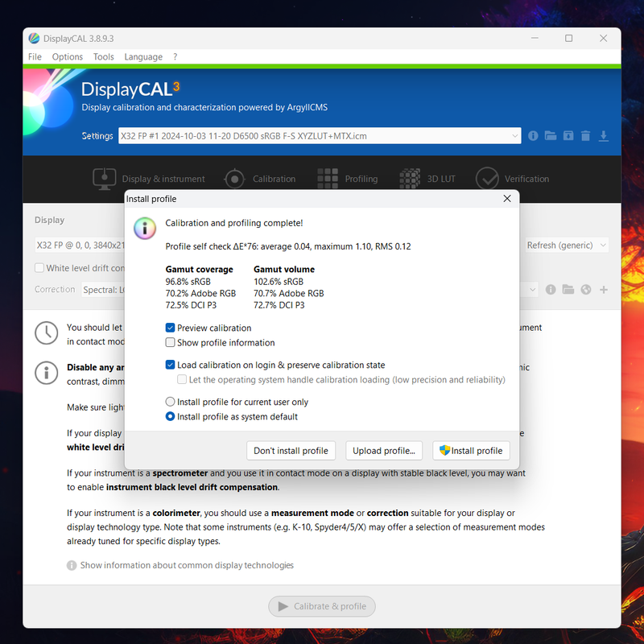Toggle White level drift compensation checkbox
This screenshot has height=644, width=644.
tap(39, 268)
